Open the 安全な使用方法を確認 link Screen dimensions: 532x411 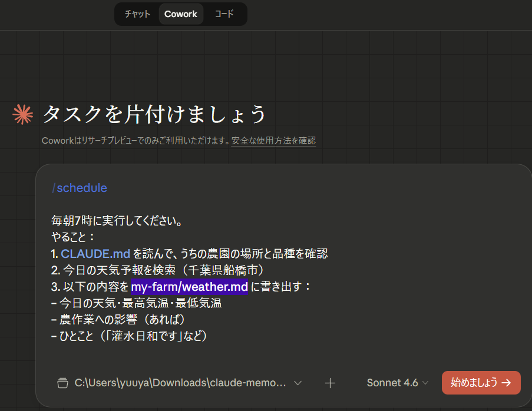273,141
